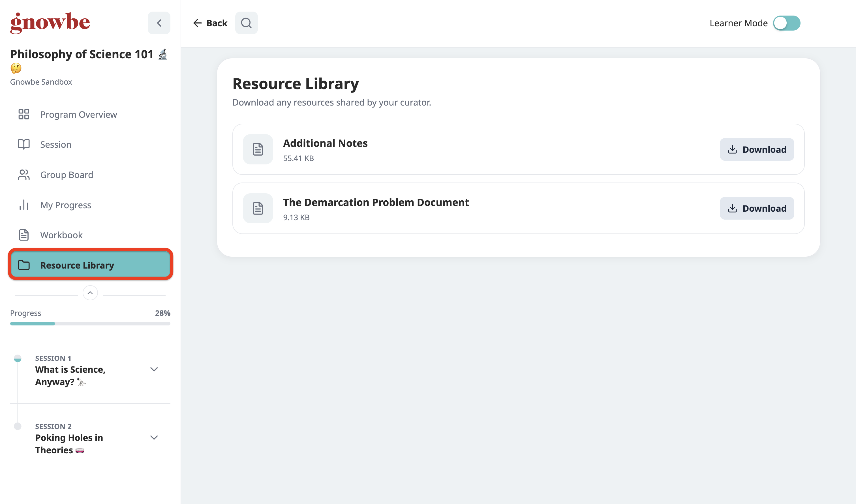This screenshot has width=856, height=504.
Task: Open Session 2 Poking Holes in Theories title
Action: (69, 444)
